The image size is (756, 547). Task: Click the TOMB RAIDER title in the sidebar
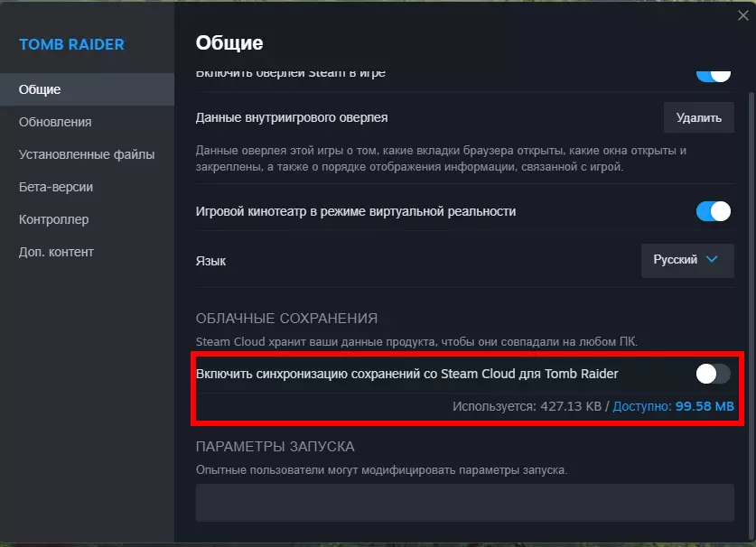coord(71,44)
